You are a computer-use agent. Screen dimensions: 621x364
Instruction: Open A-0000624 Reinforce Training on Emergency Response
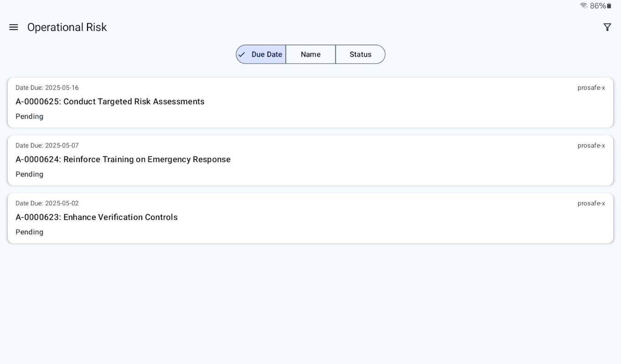pyautogui.click(x=123, y=159)
